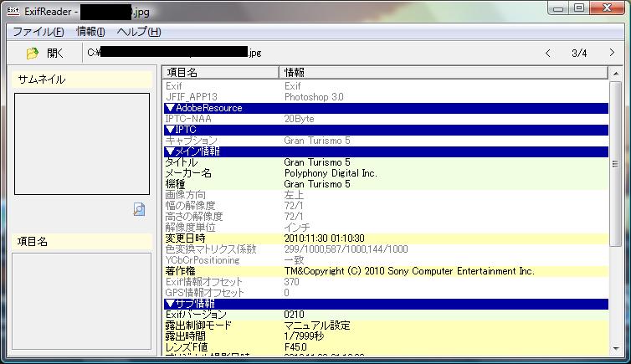Click the 情報 column header
The height and width of the screenshot is (364, 631).
[443, 73]
